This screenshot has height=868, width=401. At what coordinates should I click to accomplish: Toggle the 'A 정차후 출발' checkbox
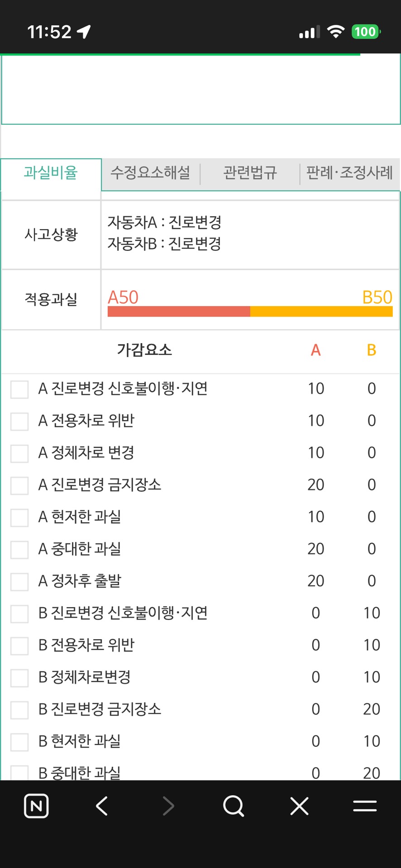click(x=19, y=582)
